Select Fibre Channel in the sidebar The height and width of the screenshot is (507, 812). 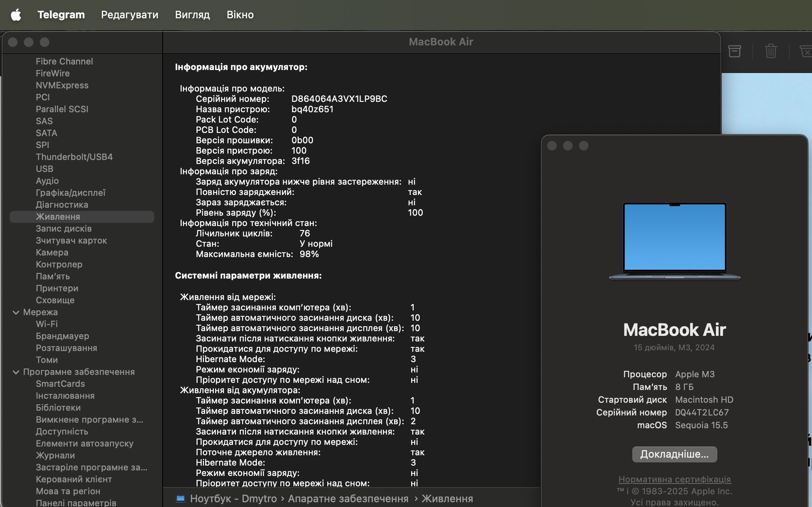click(64, 61)
